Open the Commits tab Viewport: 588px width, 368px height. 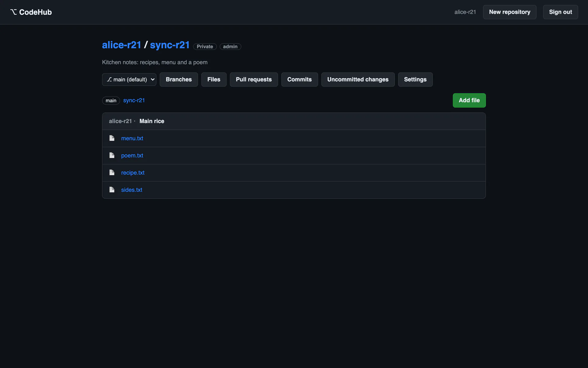click(x=299, y=79)
